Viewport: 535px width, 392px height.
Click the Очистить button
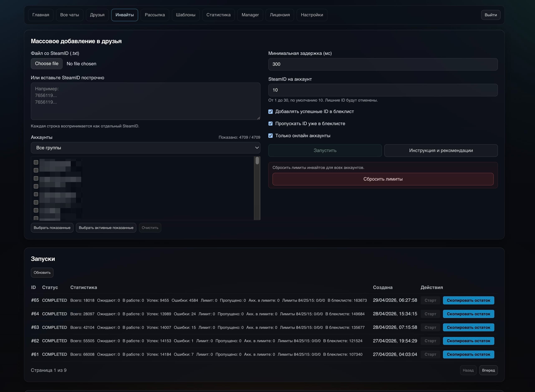150,228
